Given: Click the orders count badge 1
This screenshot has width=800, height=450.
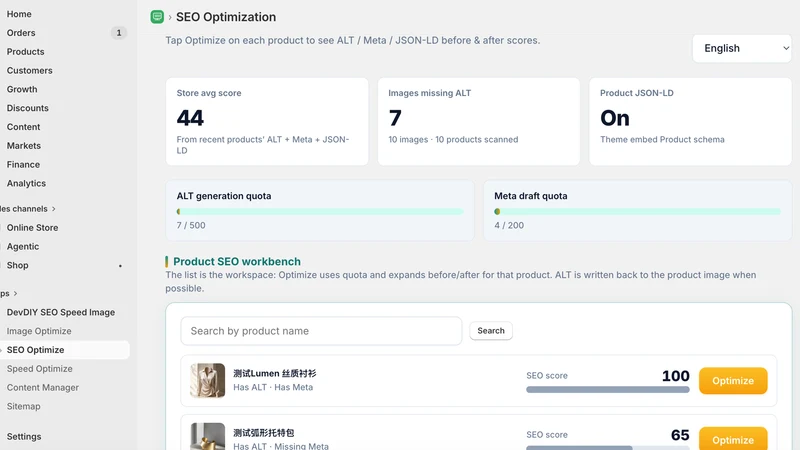Looking at the screenshot, I should [119, 33].
